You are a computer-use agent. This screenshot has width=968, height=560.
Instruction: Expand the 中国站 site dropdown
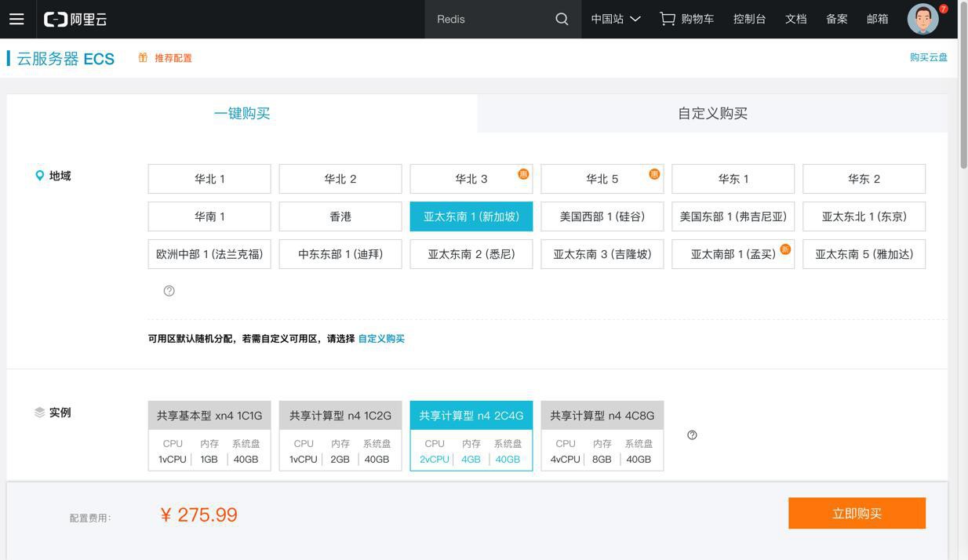[616, 19]
